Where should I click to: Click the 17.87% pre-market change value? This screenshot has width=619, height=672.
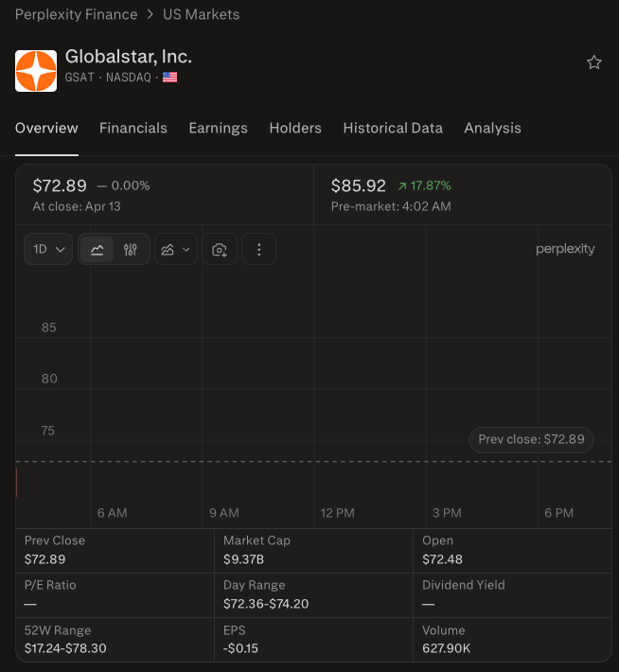pos(431,186)
